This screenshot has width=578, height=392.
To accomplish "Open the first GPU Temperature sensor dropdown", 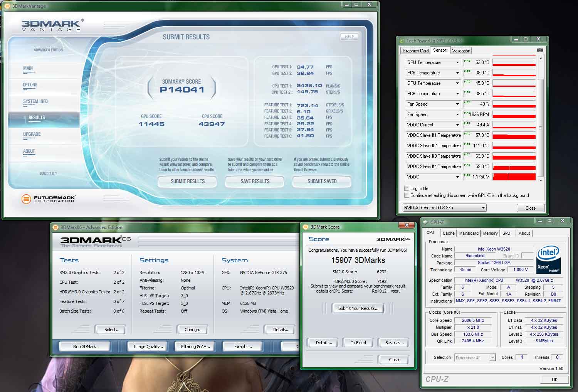I will click(457, 62).
